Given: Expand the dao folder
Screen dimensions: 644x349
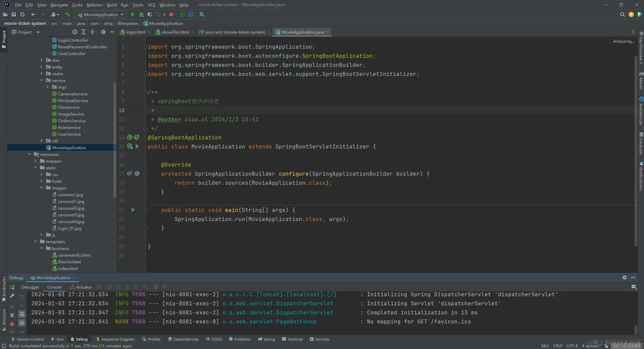Looking at the screenshot, I should (41, 60).
